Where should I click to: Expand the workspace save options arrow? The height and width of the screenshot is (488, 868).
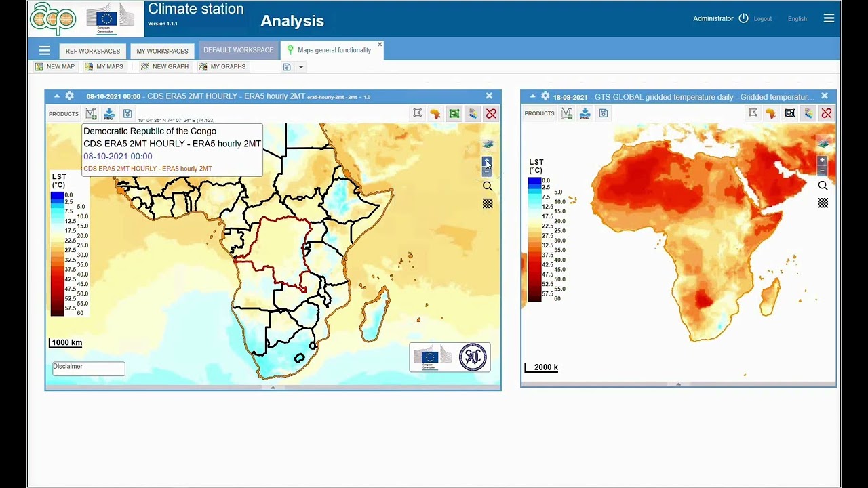click(301, 67)
